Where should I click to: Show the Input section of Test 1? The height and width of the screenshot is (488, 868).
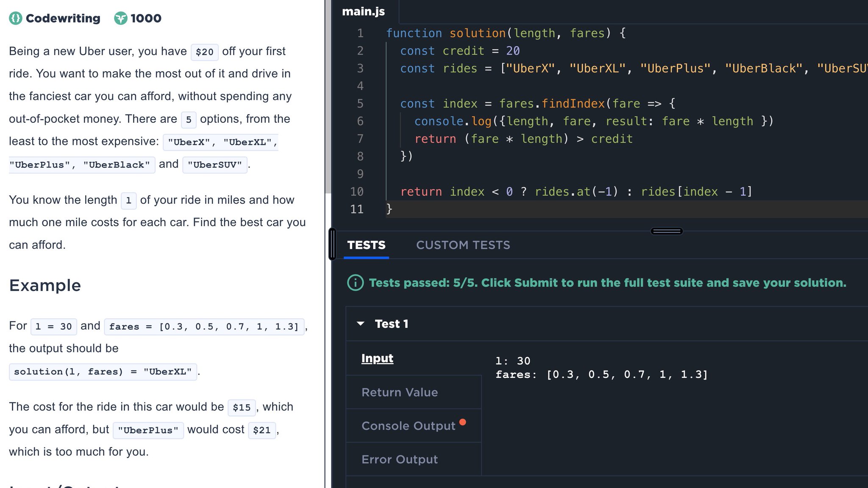tap(377, 358)
